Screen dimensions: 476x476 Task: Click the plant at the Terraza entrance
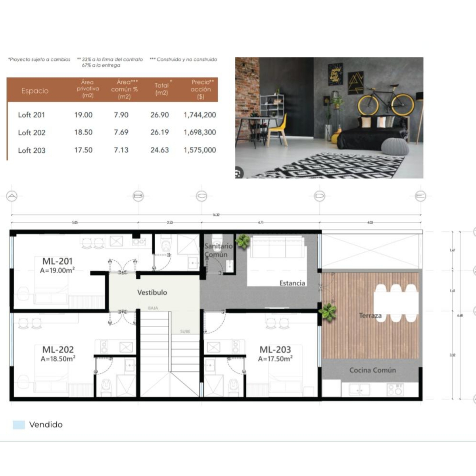point(328,312)
